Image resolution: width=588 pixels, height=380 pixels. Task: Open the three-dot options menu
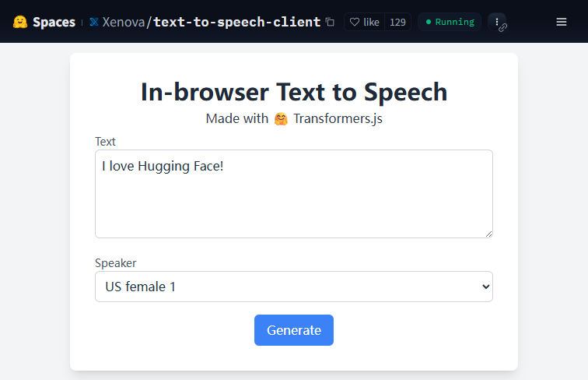pyautogui.click(x=497, y=22)
